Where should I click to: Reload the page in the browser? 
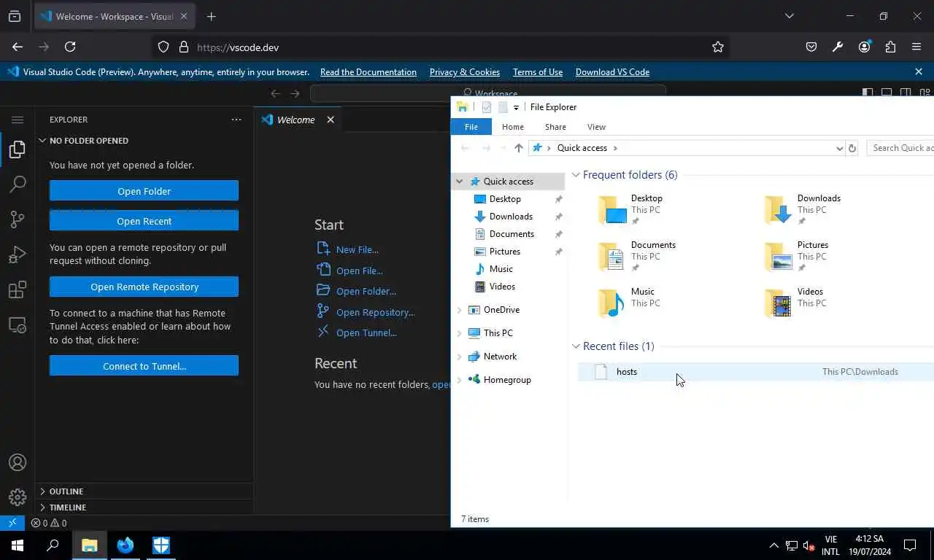point(70,47)
